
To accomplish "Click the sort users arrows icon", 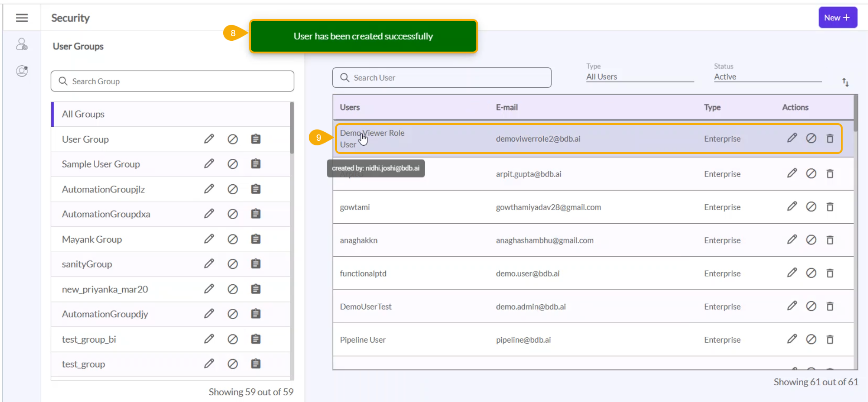I will pyautogui.click(x=845, y=82).
